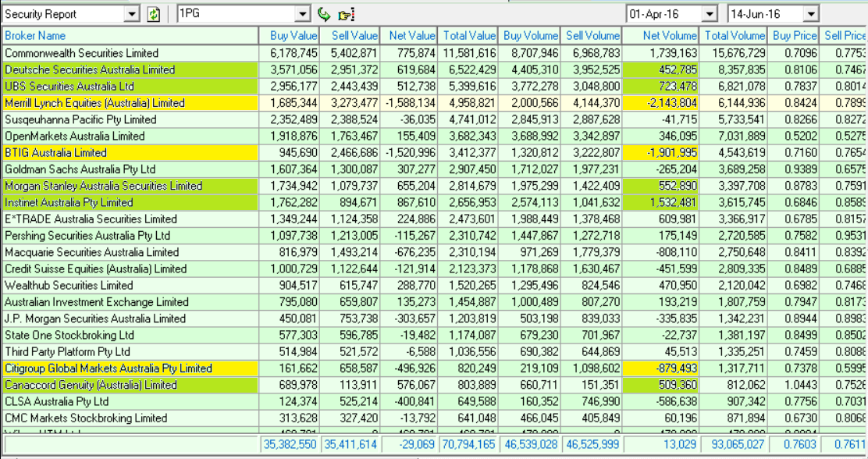Click Deutsche net volume cell 452,785
The width and height of the screenshot is (868, 459).
(660, 69)
